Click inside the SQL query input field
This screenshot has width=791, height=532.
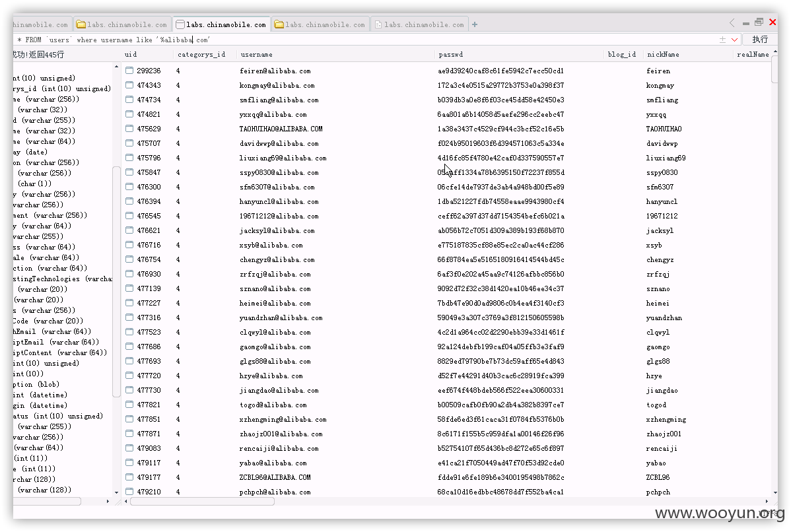pos(363,40)
